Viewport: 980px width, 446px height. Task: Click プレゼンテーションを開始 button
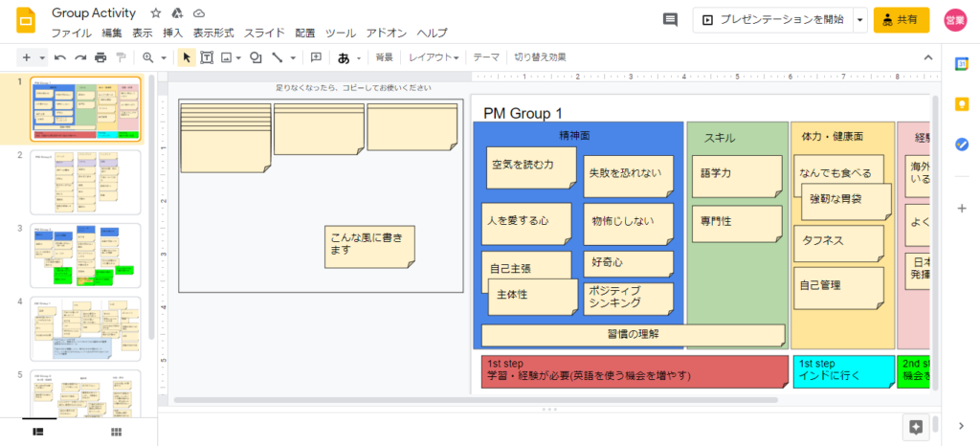[x=773, y=20]
